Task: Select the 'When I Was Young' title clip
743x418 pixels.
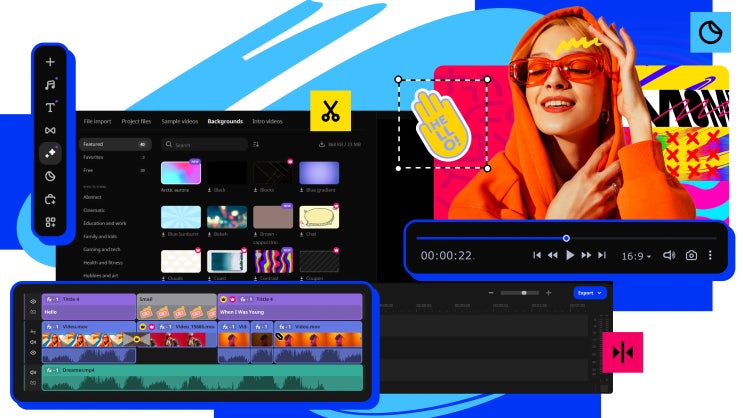Action: tap(290, 306)
